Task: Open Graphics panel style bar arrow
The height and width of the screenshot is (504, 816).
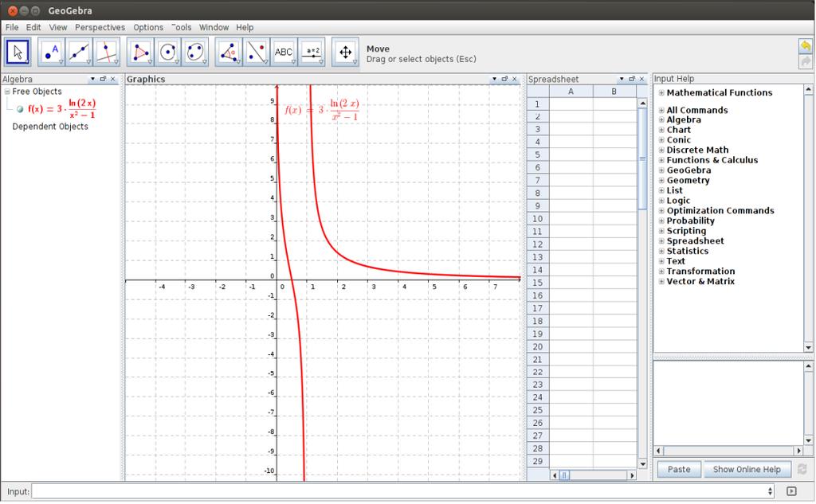Action: tap(494, 79)
